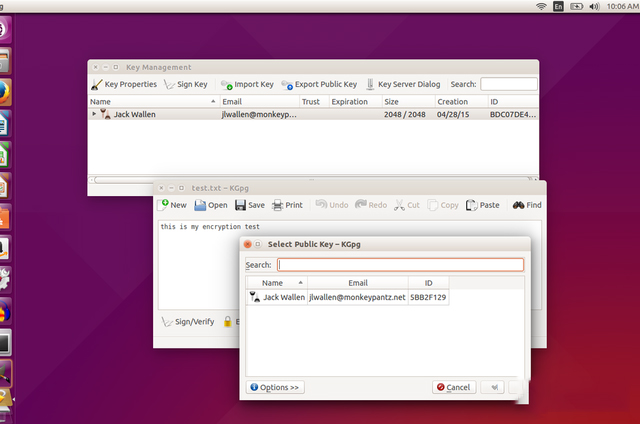This screenshot has width=640, height=424.
Task: Click the Creation column header
Action: [461, 102]
